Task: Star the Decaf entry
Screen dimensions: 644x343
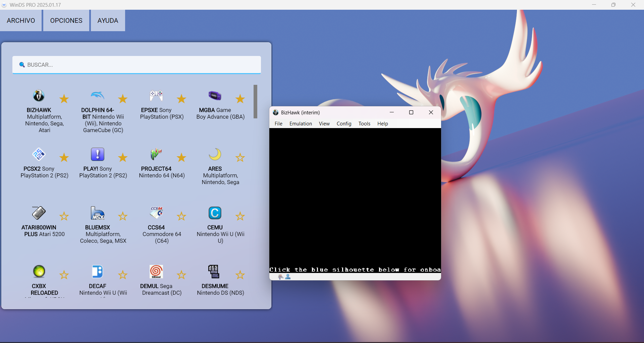Action: click(123, 275)
